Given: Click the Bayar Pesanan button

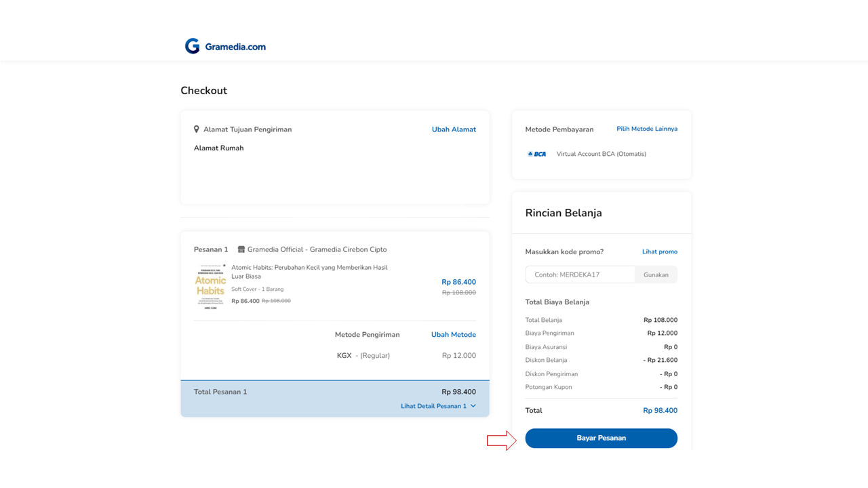Looking at the screenshot, I should tap(601, 438).
